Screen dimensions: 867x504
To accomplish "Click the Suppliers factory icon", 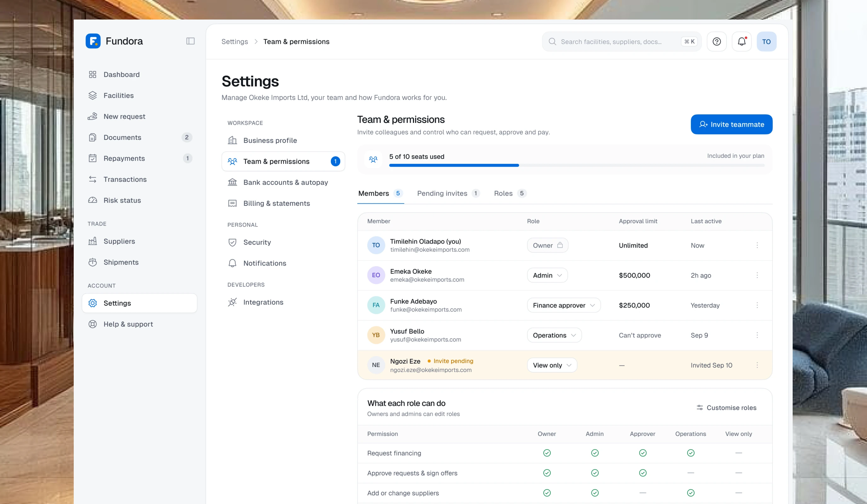I will [x=93, y=241].
